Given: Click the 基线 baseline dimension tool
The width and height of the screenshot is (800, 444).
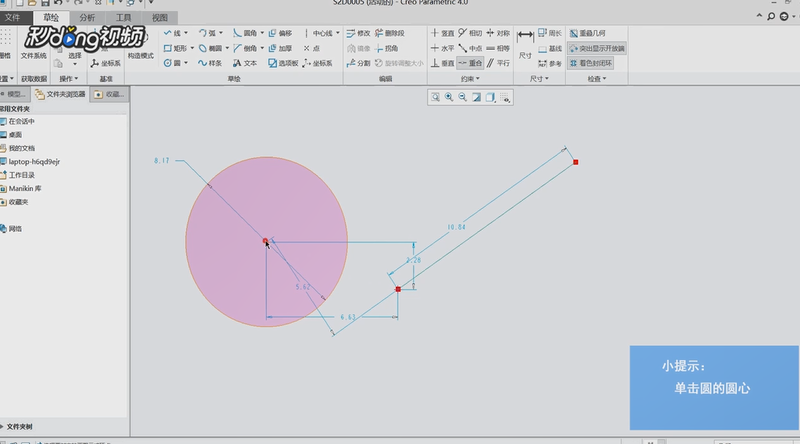Looking at the screenshot, I should pyautogui.click(x=549, y=48).
